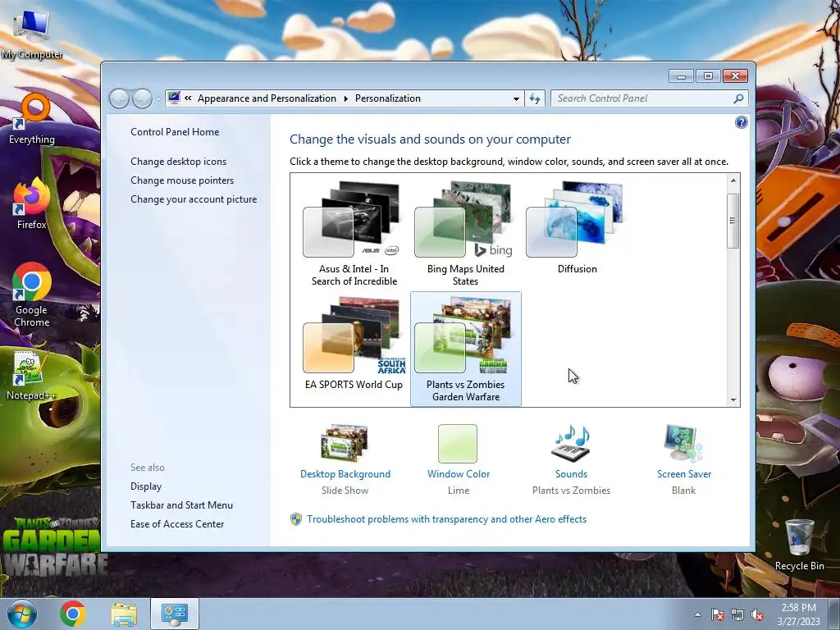Click the UAC shield icon beside Troubleshoot
This screenshot has width=840, height=630.
pyautogui.click(x=295, y=519)
